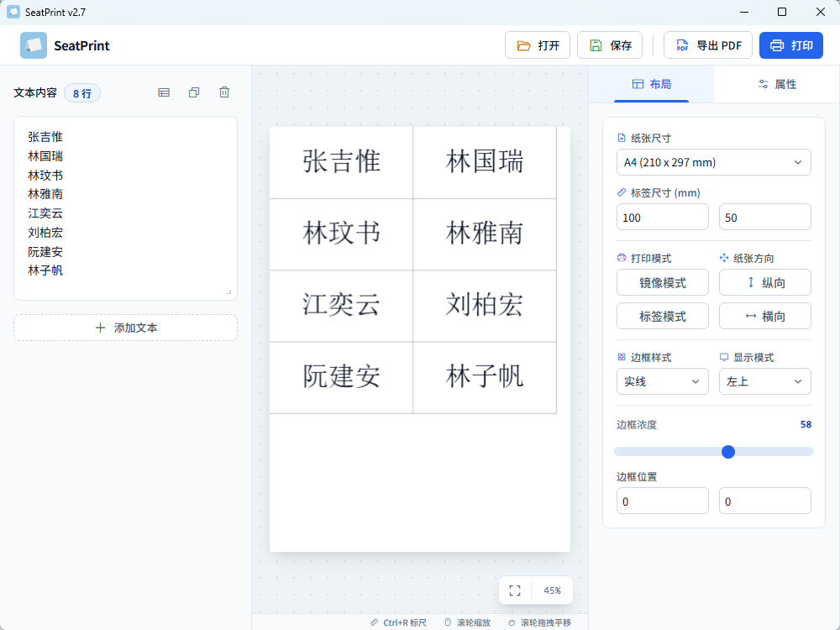Click the label height field showing 50
Image resolution: width=840 pixels, height=630 pixels.
pos(764,217)
